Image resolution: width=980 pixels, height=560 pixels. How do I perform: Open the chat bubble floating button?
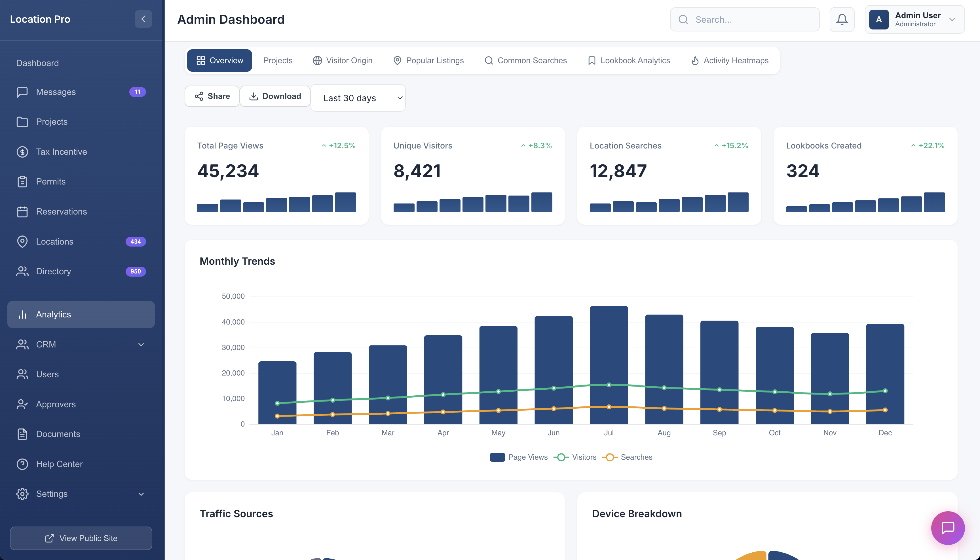pyautogui.click(x=948, y=528)
